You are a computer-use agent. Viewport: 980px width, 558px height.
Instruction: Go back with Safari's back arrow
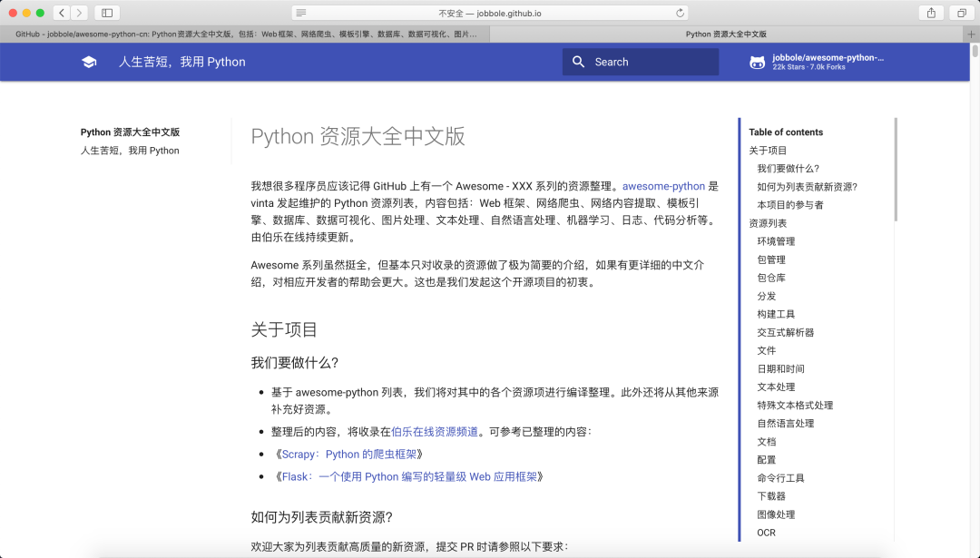tap(62, 13)
